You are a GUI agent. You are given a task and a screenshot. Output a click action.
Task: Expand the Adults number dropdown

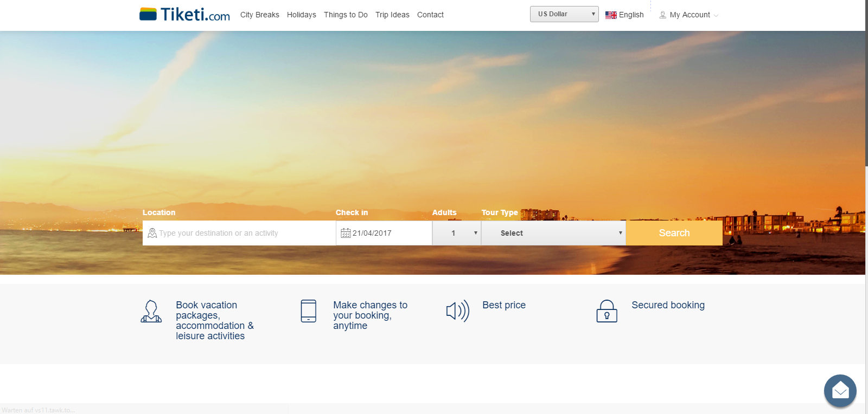tap(457, 233)
